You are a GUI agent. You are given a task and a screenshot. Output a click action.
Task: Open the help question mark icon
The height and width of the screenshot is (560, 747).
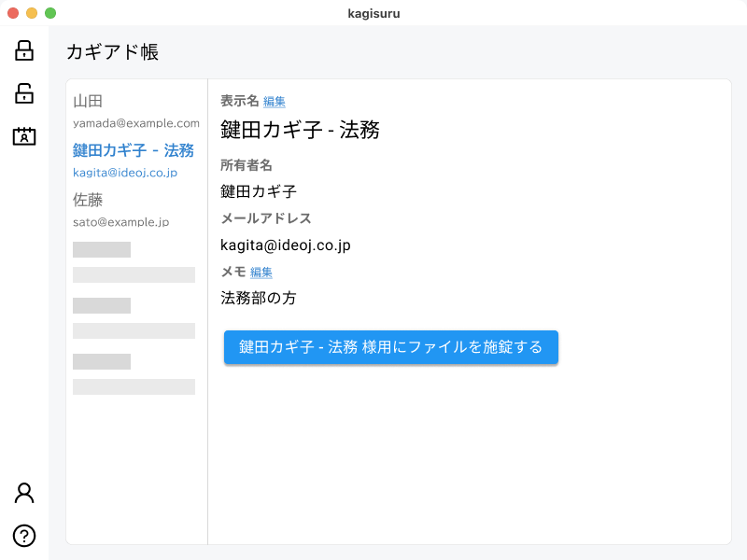point(24,536)
